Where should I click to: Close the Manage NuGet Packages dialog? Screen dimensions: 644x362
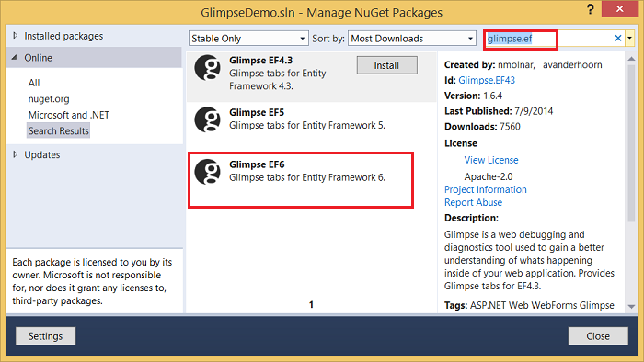point(598,335)
